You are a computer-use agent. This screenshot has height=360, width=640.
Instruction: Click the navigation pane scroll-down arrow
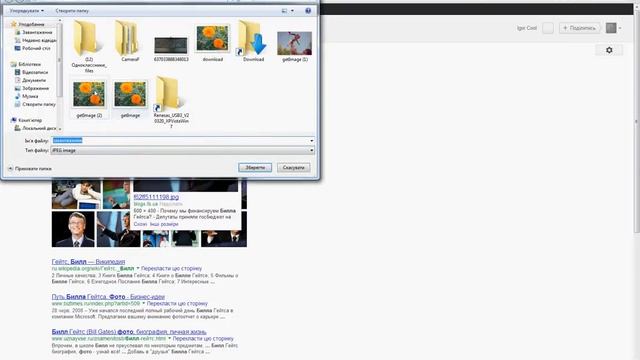tap(60, 129)
